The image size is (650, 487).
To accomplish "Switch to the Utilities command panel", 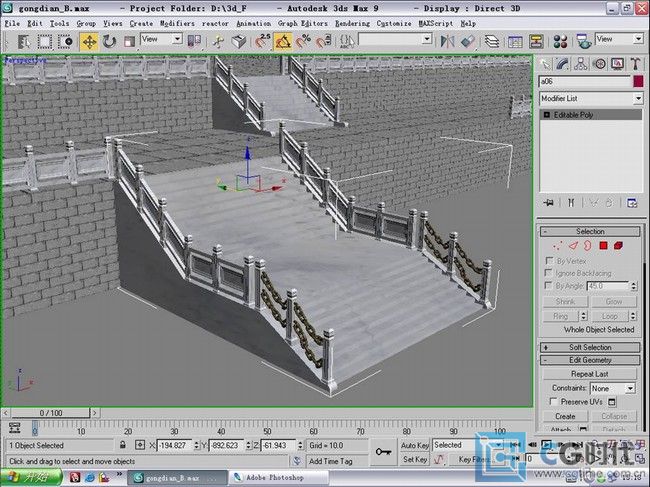I will [x=635, y=64].
